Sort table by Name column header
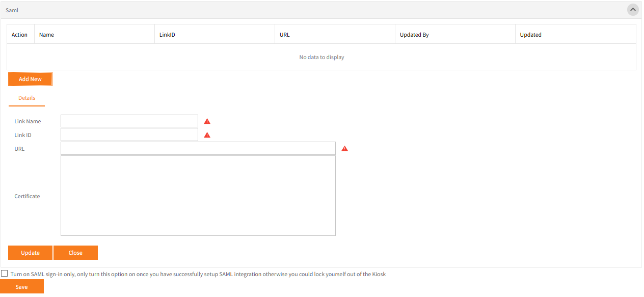 pyautogui.click(x=46, y=35)
